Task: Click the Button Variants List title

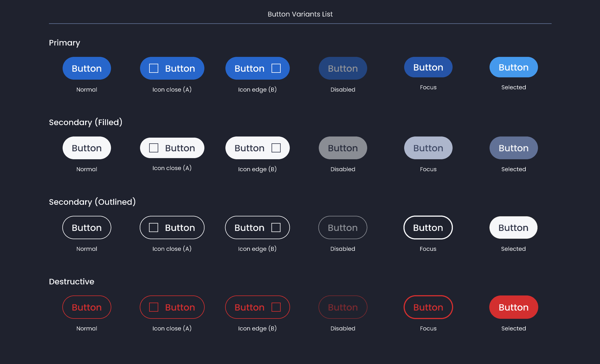Action: (x=300, y=14)
